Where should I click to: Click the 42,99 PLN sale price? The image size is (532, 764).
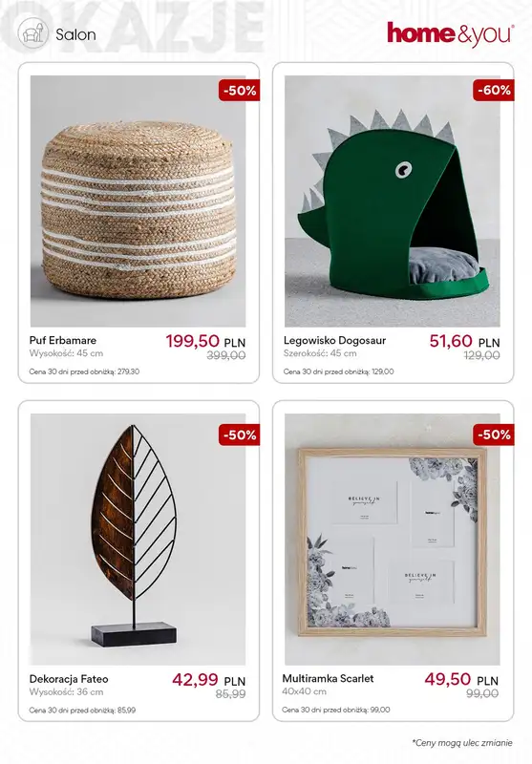click(209, 680)
